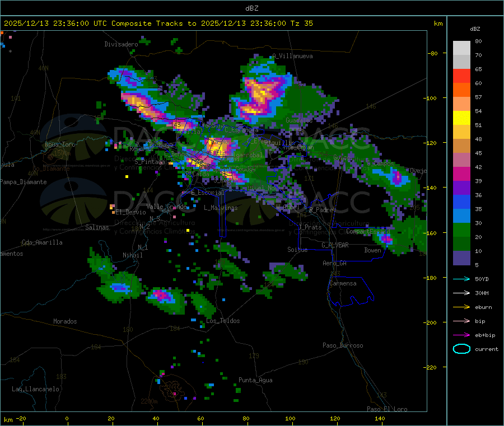The width and height of the screenshot is (504, 426).
Task: Click the Punta_Agua map label
Action: click(255, 381)
